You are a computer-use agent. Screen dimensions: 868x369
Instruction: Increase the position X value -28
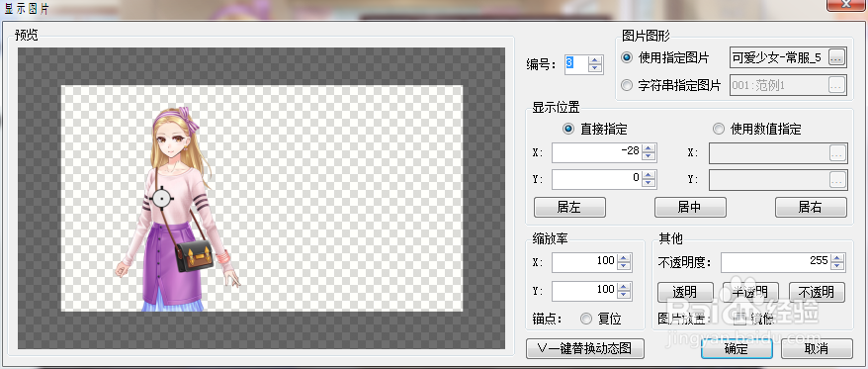(649, 148)
